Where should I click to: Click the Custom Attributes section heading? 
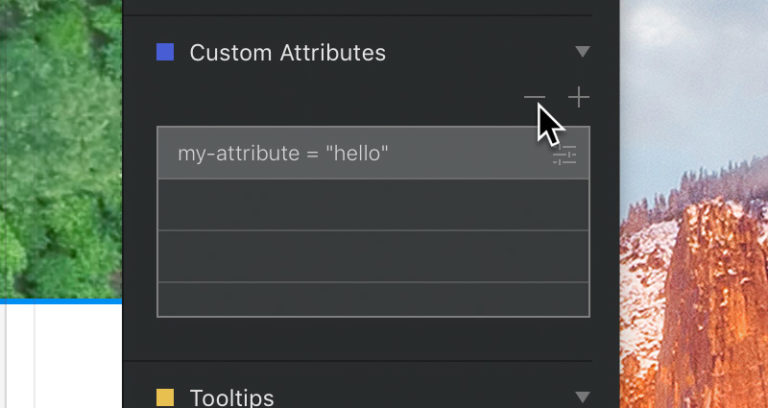[287, 53]
